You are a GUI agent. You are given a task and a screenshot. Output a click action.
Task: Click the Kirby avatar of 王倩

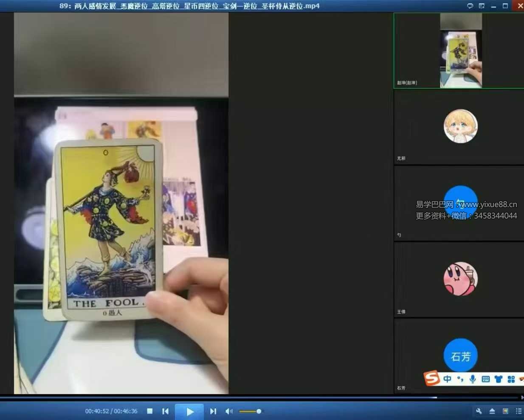461,279
